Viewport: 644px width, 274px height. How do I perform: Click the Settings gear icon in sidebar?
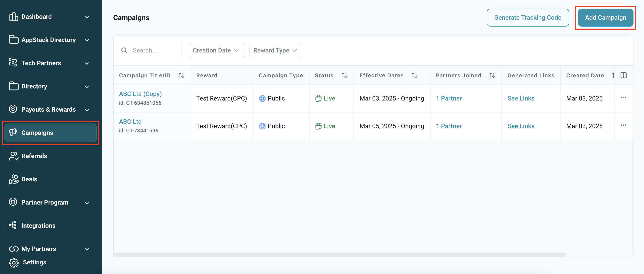[x=14, y=263]
